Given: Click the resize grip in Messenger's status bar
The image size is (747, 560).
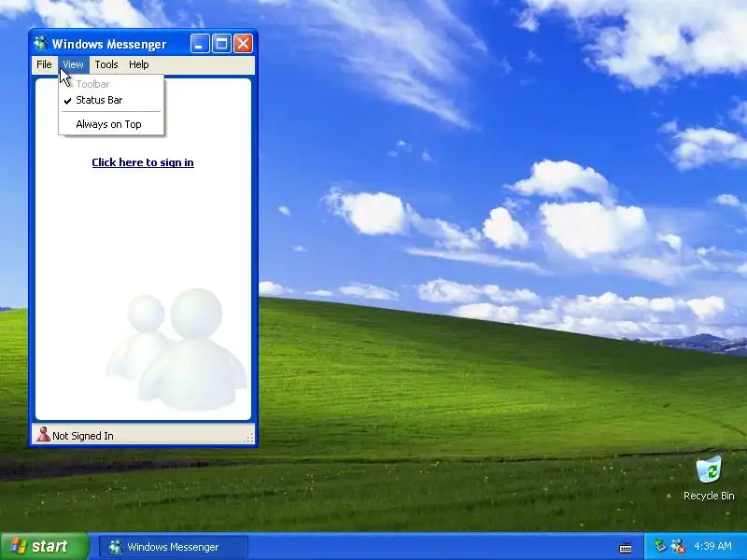Looking at the screenshot, I should 249,438.
